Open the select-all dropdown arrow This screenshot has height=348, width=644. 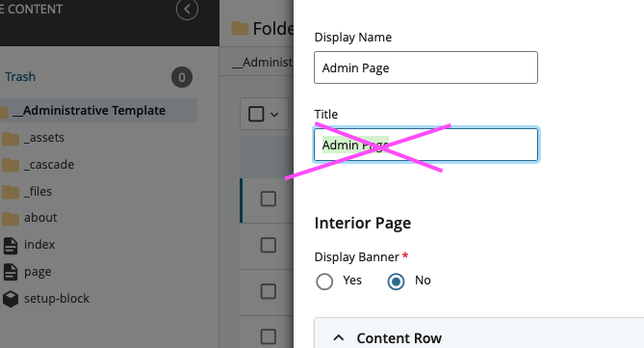click(274, 115)
